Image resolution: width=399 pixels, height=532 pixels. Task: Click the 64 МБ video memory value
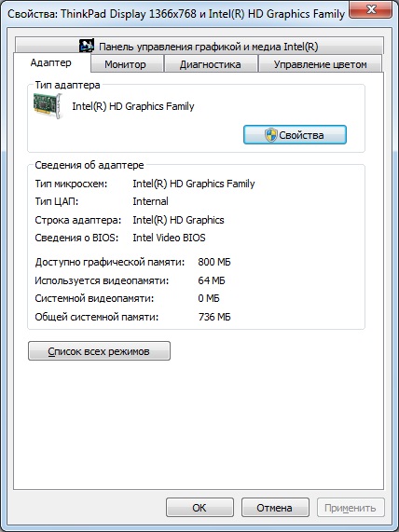212,280
